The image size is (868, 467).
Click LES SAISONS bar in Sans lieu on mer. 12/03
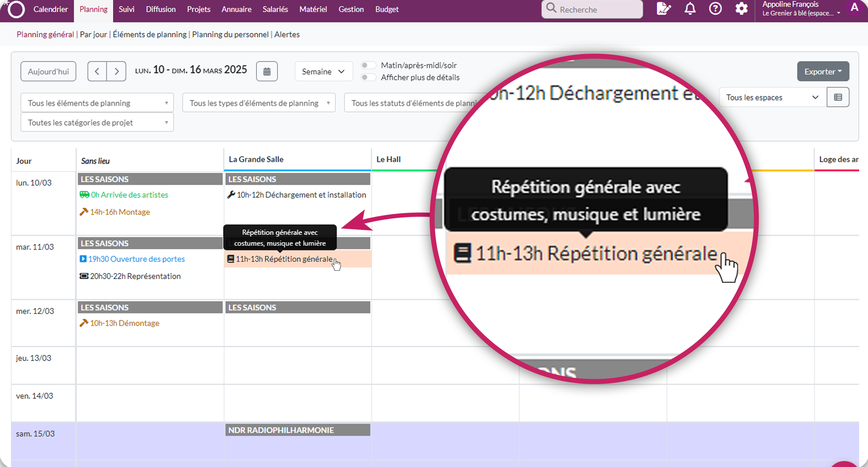coord(150,307)
